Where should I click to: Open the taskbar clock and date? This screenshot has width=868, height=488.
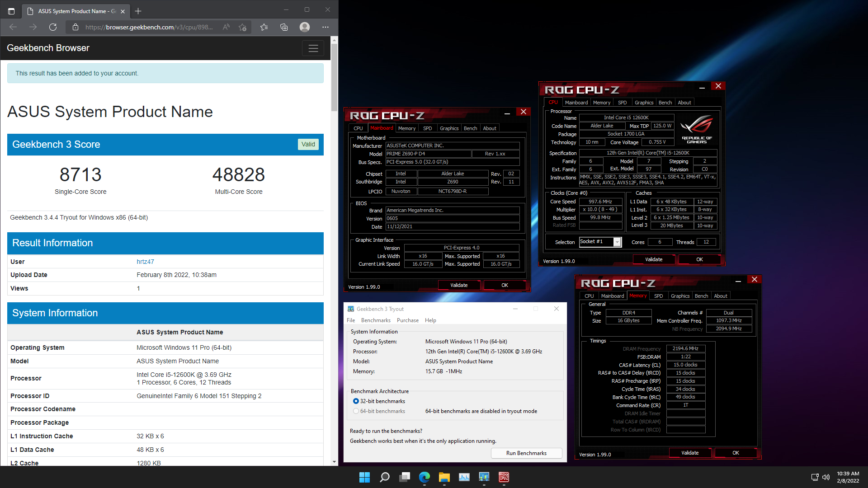click(848, 477)
